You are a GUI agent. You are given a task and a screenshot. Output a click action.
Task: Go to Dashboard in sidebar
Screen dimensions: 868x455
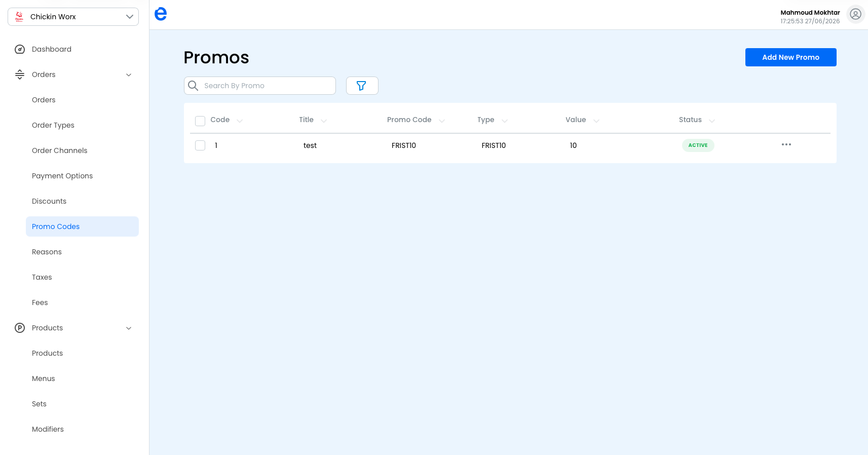(x=52, y=49)
